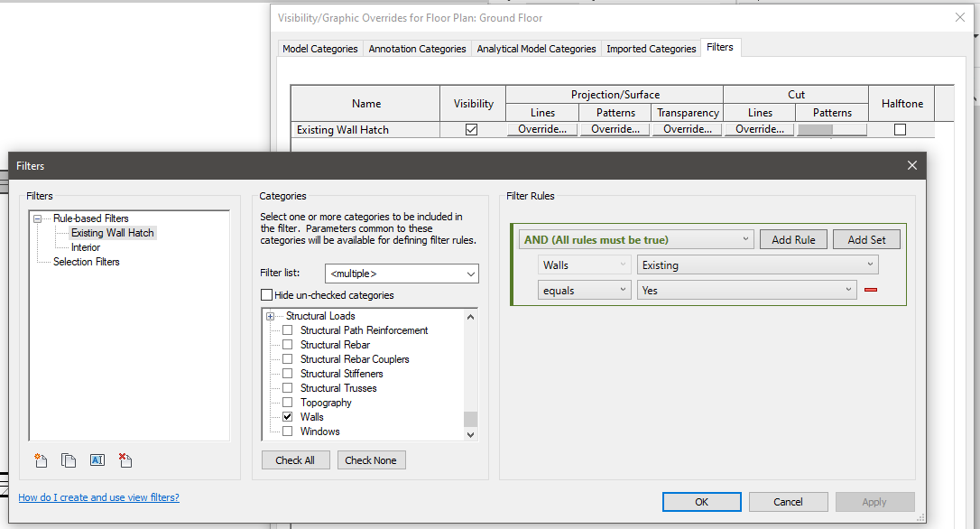Click the Rename filter icon
Image resolution: width=980 pixels, height=529 pixels.
coord(97,460)
